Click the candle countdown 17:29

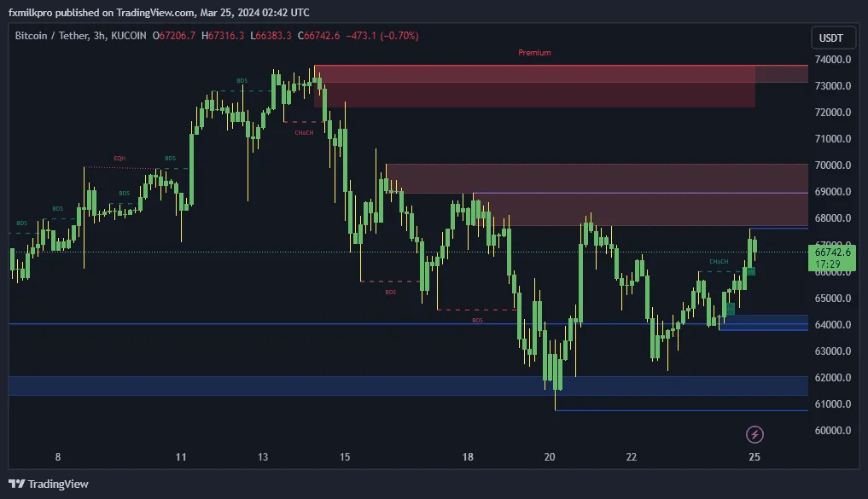(827, 264)
